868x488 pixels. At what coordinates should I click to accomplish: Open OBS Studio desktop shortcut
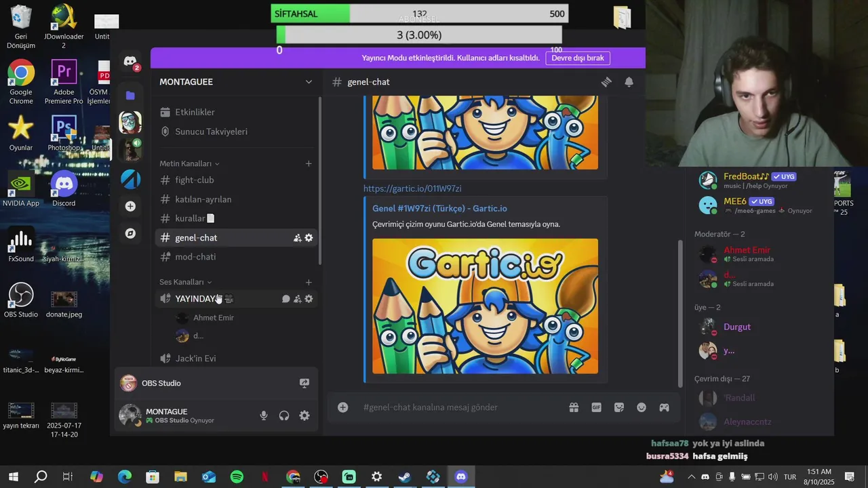click(21, 300)
